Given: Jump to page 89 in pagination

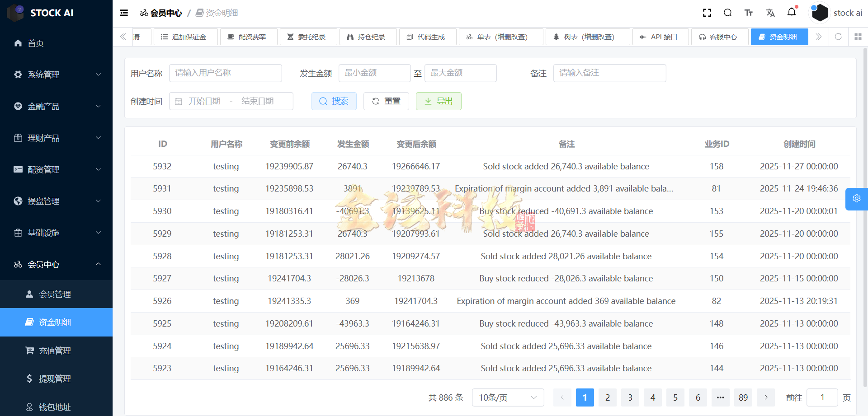Looking at the screenshot, I should (743, 397).
